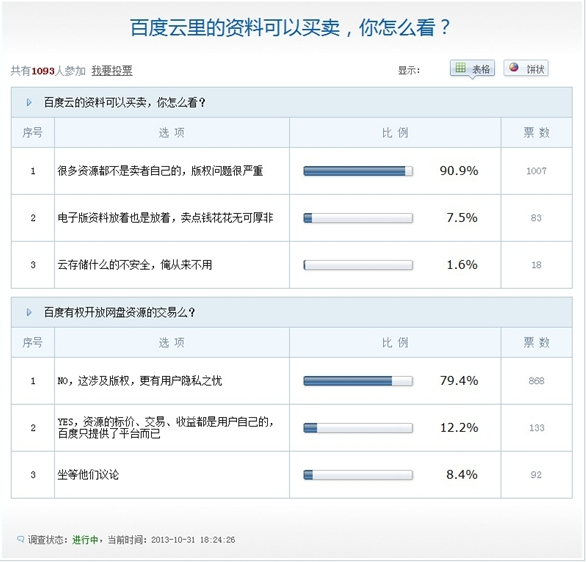Click the timestamp 2013-10-31 18:24:26

(193, 540)
